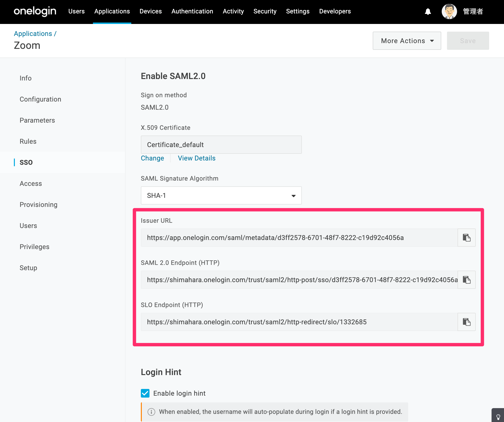Click the 'Login Hint' heading
The image size is (504, 422).
pyautogui.click(x=161, y=372)
